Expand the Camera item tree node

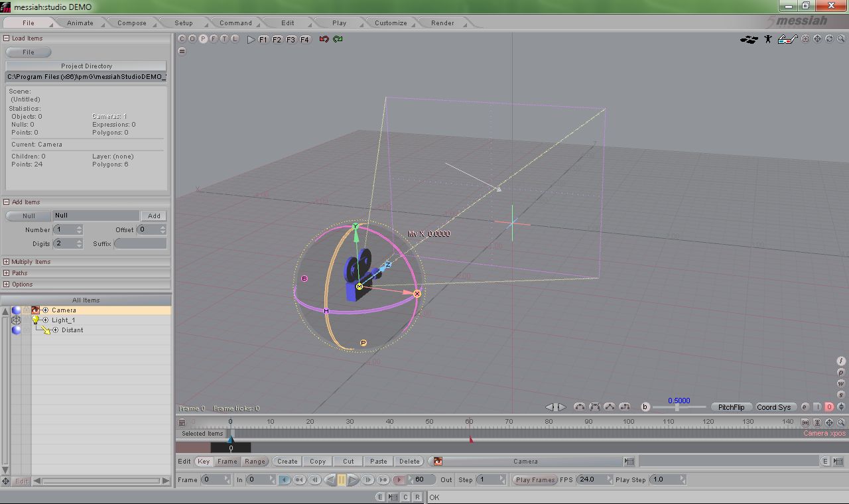point(46,310)
